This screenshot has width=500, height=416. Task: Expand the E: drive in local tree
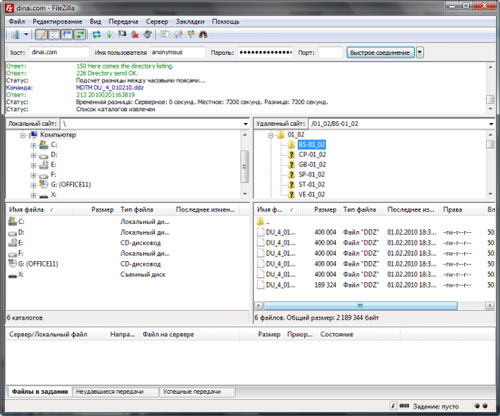[33, 165]
